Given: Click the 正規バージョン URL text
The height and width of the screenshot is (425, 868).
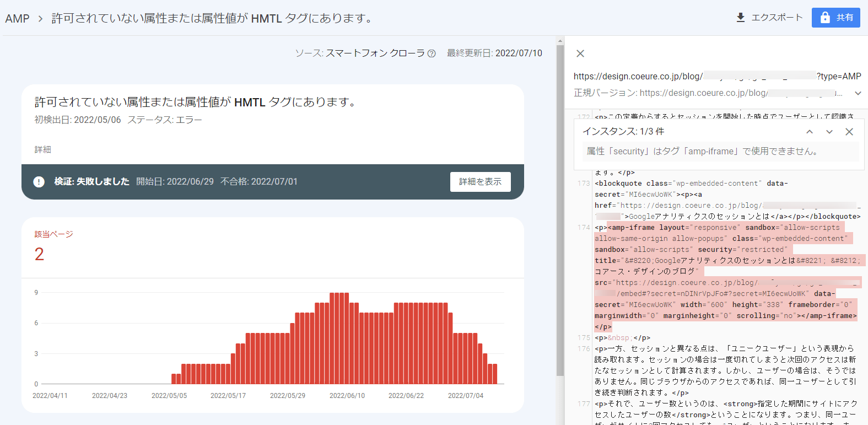Looking at the screenshot, I should click(708, 93).
